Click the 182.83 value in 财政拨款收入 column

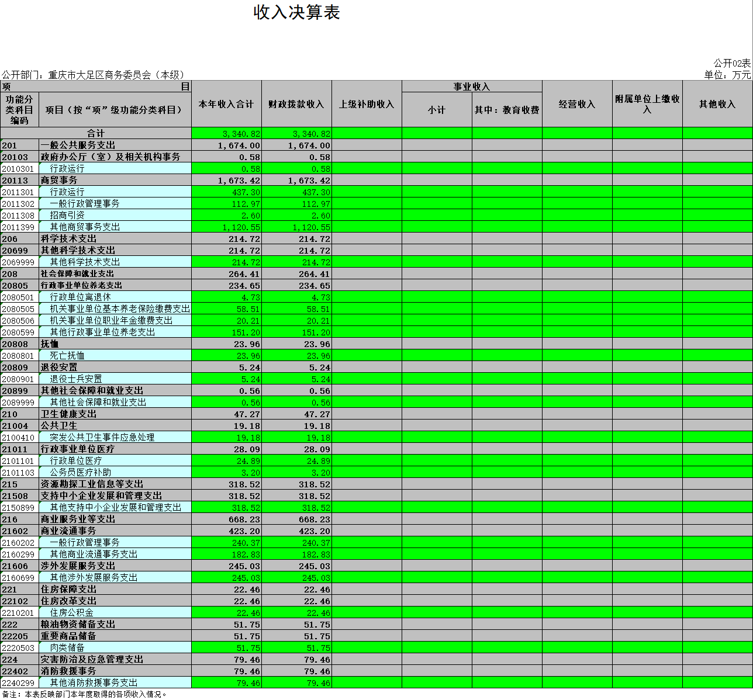[x=296, y=554]
